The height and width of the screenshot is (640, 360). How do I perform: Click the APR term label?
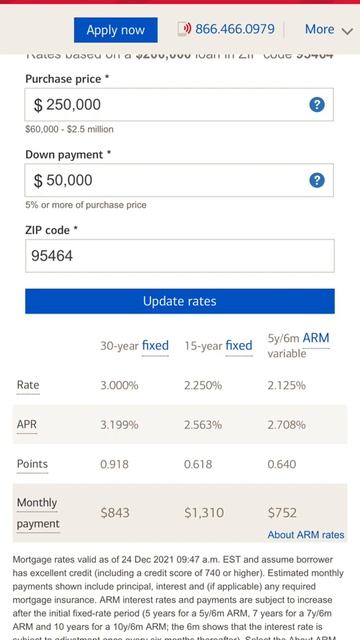tap(27, 424)
